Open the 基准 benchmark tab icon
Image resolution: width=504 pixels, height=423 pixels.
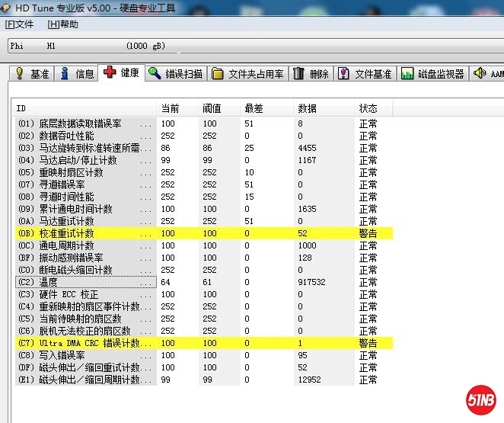(21, 74)
